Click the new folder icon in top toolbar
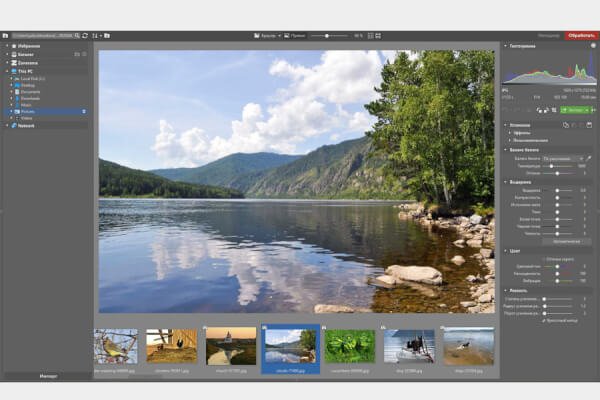Viewport: 600px width, 400px height. click(x=107, y=36)
